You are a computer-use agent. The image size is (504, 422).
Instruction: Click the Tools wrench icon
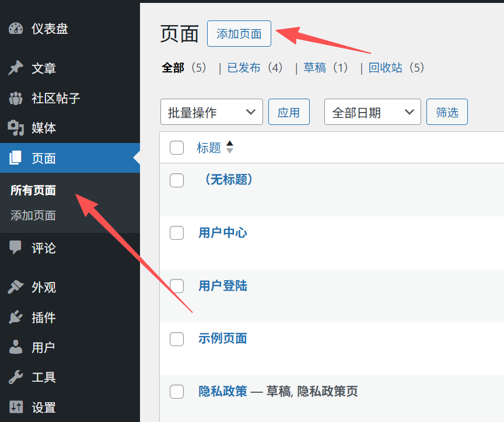pyautogui.click(x=15, y=377)
